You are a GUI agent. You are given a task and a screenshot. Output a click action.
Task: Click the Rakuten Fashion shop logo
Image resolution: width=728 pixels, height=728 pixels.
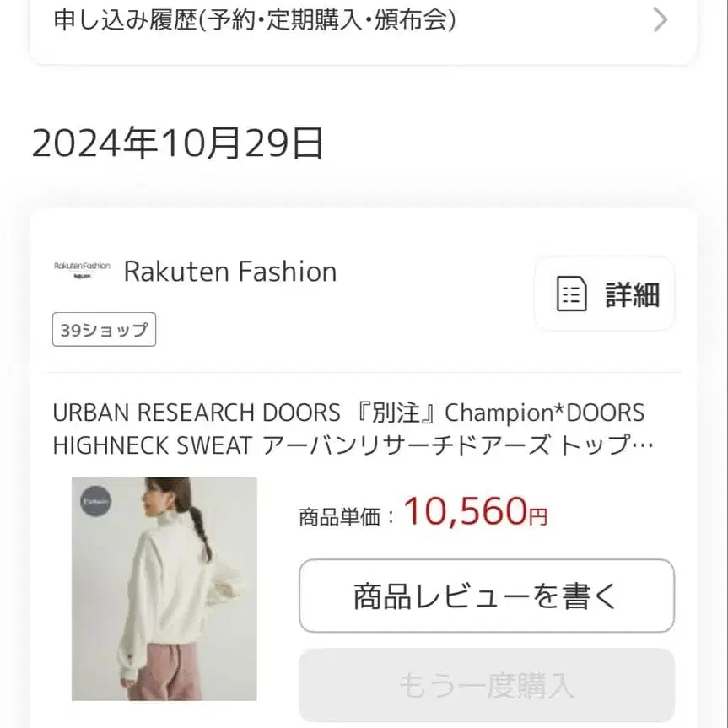(82, 271)
